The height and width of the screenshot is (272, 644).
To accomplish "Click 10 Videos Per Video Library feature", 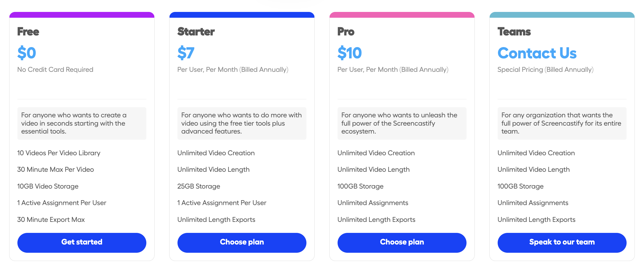I will point(59,153).
